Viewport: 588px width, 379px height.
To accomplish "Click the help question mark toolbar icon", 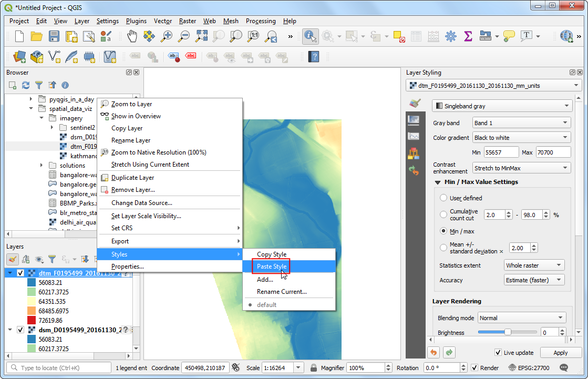I will coord(314,57).
